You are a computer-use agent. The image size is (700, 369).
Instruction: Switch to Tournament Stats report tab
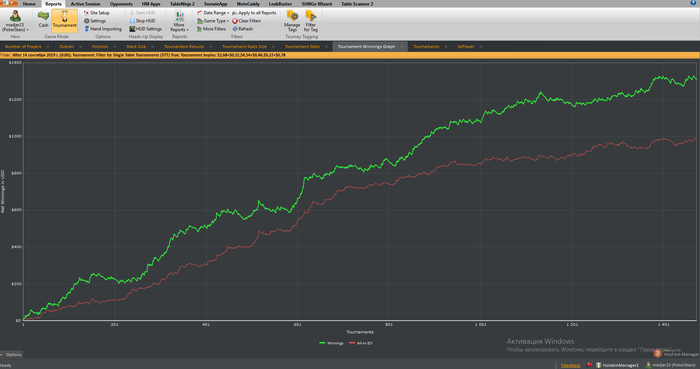tap(302, 46)
